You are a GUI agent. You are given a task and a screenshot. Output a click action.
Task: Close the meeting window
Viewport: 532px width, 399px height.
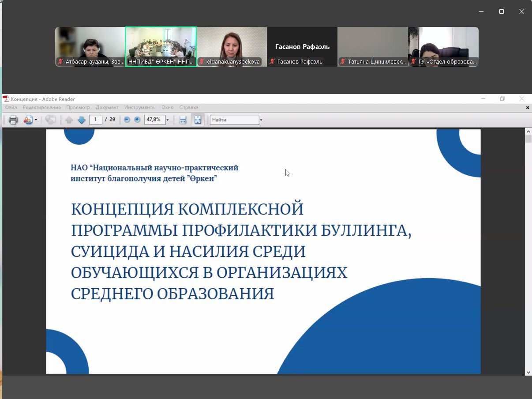pyautogui.click(x=522, y=12)
